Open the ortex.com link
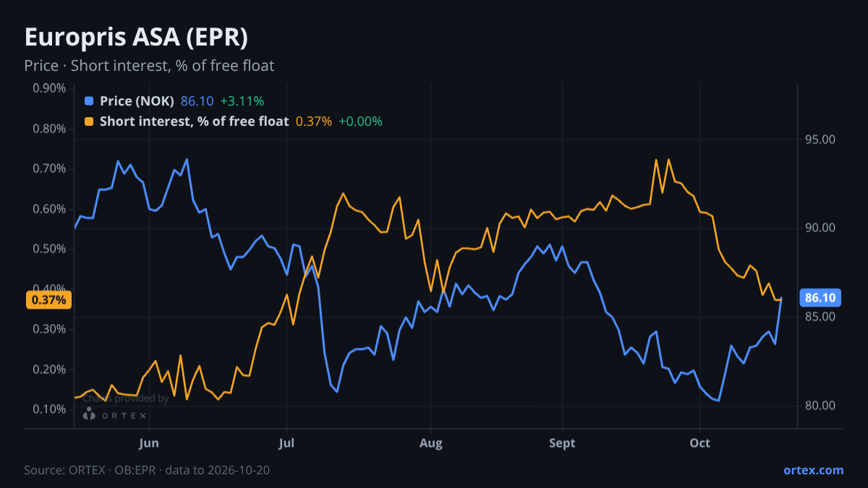Viewport: 868px width, 488px height. 813,470
